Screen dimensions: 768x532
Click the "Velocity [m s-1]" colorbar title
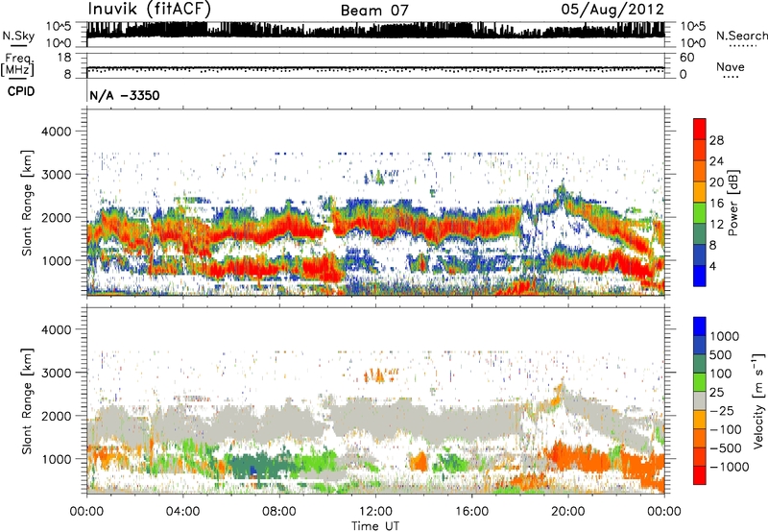click(758, 400)
